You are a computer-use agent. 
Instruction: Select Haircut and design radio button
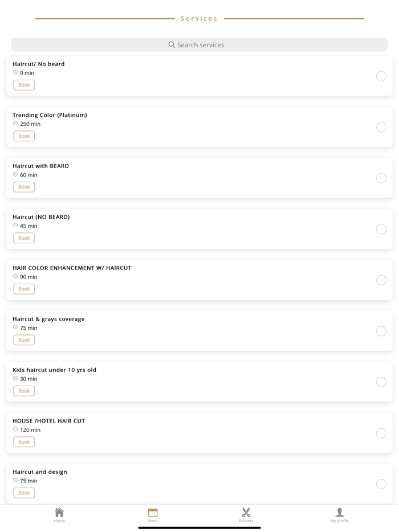[x=381, y=484]
